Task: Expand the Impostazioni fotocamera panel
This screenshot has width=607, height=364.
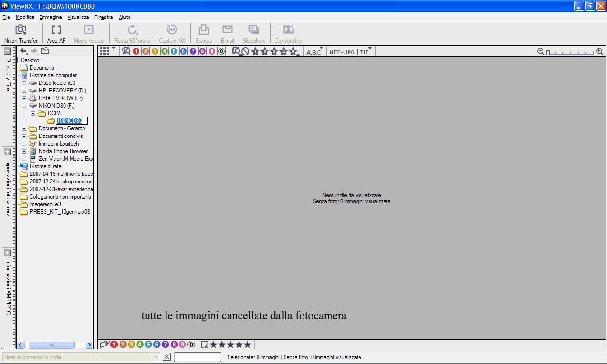Action: click(x=7, y=152)
